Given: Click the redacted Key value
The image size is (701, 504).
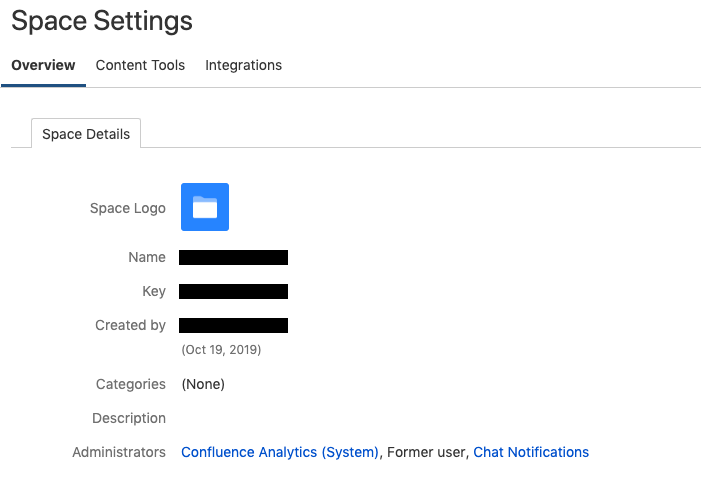Looking at the screenshot, I should [x=233, y=292].
